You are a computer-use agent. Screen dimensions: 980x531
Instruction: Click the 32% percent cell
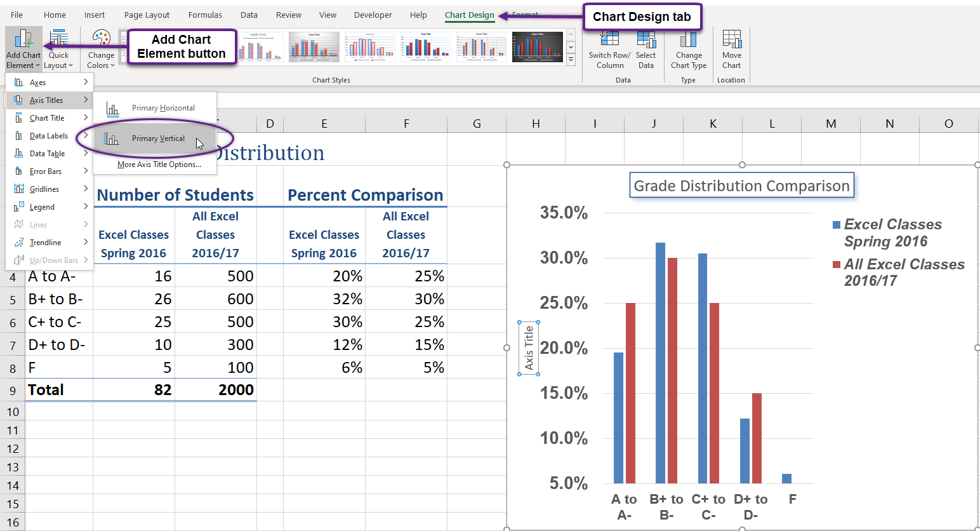(x=324, y=299)
